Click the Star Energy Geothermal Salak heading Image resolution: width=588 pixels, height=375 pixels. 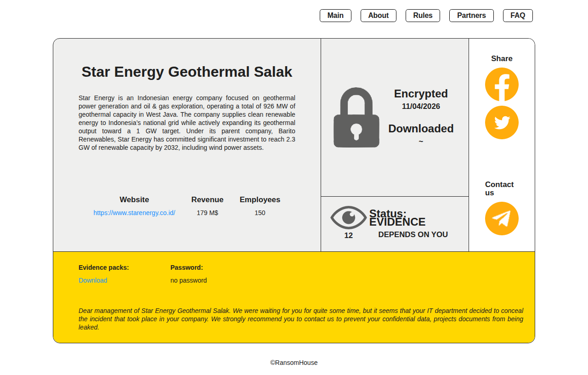(187, 72)
